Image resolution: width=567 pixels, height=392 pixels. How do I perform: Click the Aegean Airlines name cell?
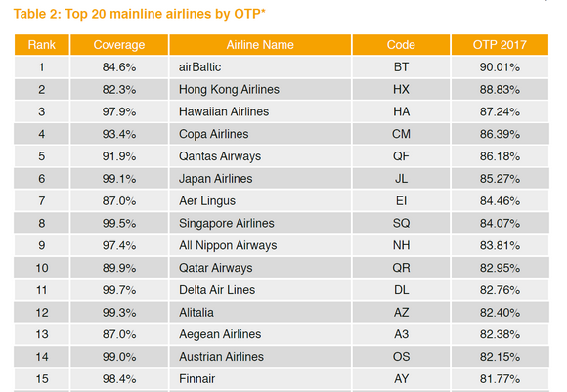[260, 334]
